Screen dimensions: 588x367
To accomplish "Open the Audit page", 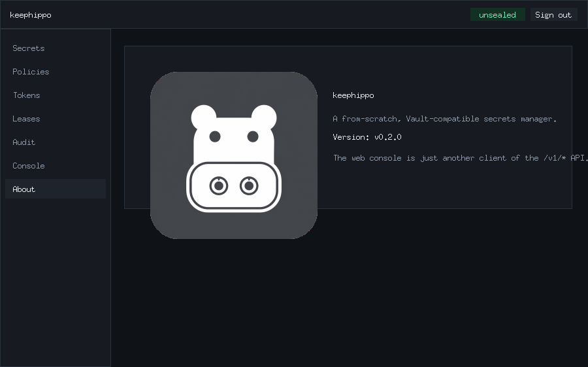I will pos(56,142).
